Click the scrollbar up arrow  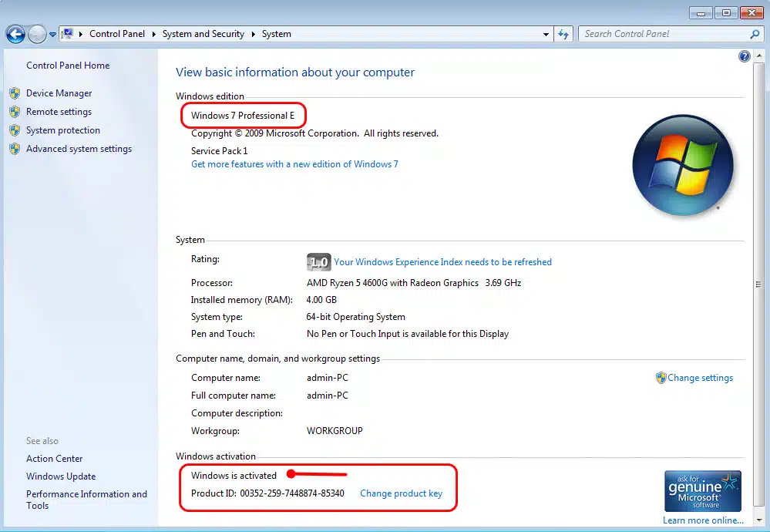[759, 55]
